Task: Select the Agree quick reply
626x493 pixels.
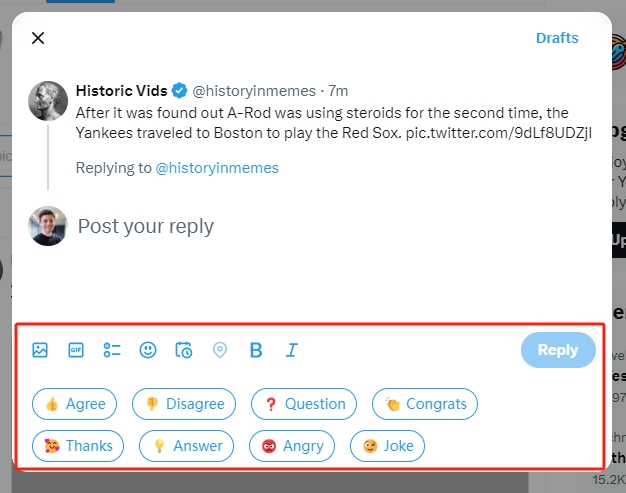Action: point(75,404)
